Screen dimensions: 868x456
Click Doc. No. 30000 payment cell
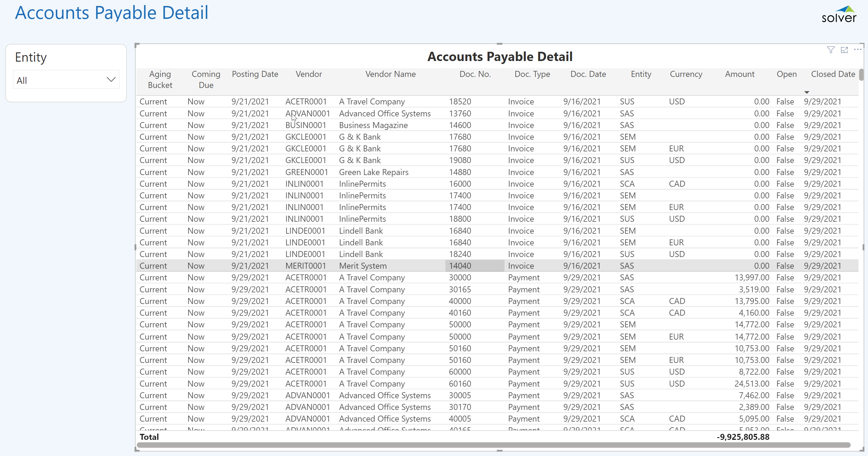(x=460, y=278)
